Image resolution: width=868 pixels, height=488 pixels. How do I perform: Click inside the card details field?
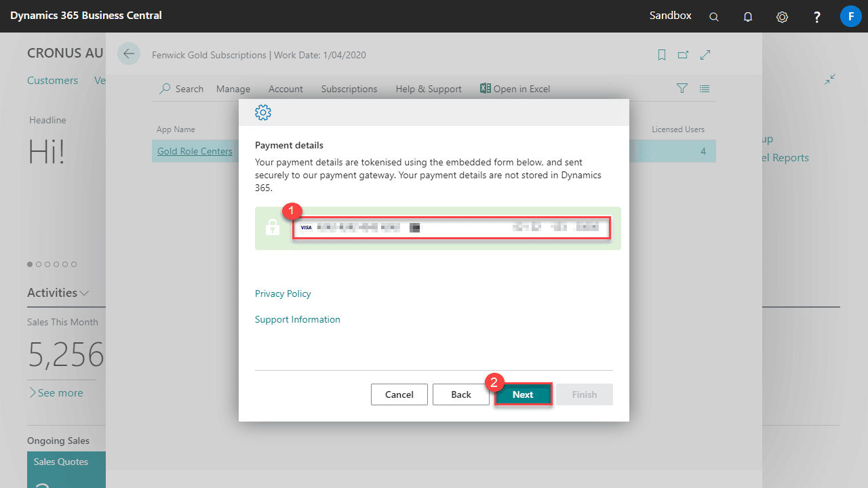click(x=452, y=228)
